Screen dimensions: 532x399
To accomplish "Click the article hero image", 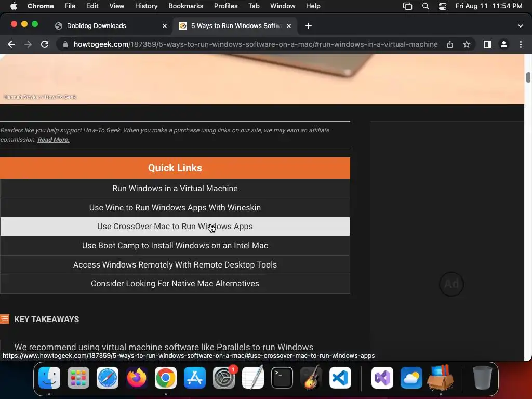I will pos(262,79).
